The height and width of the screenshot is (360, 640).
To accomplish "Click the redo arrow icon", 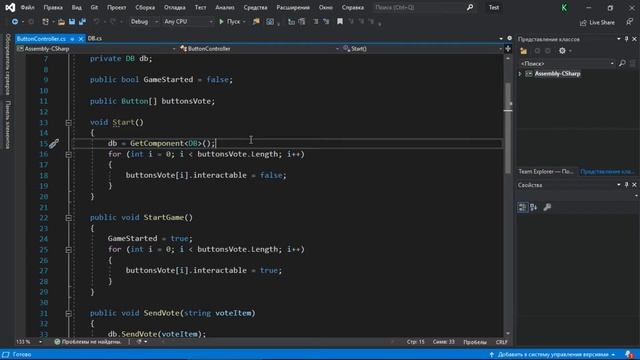I will (113, 22).
